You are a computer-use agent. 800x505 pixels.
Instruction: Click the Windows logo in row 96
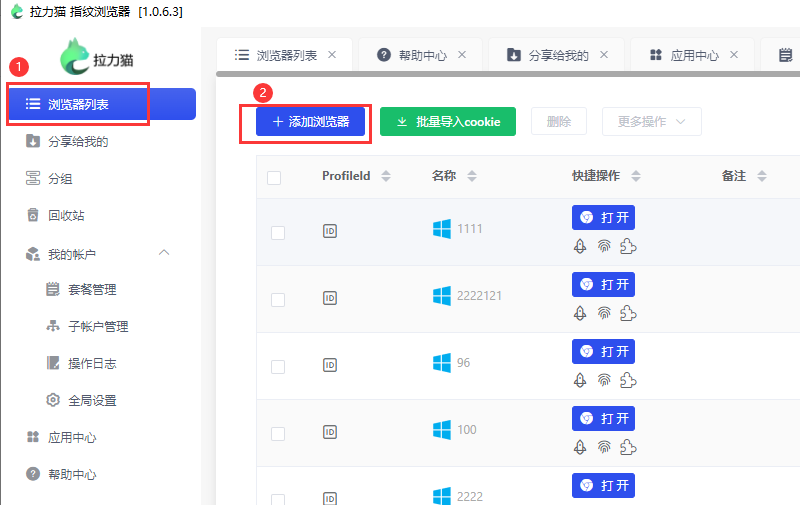tap(442, 363)
